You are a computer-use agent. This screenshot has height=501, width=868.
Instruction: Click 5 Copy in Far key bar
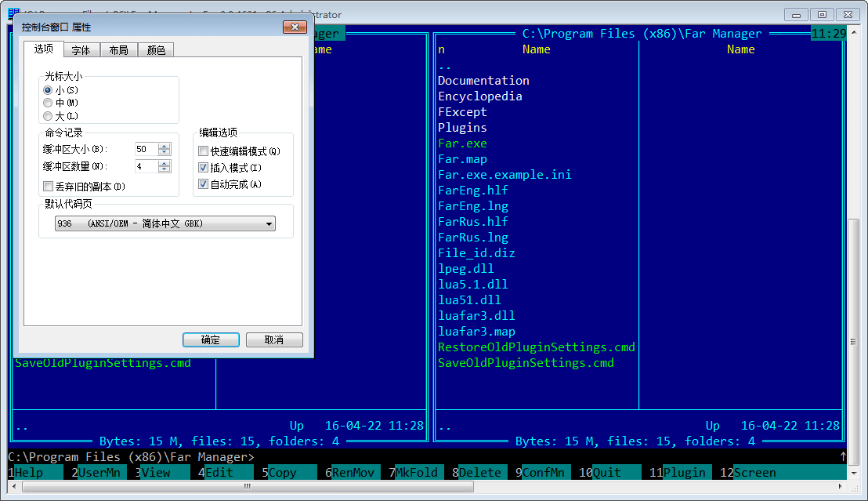click(289, 473)
